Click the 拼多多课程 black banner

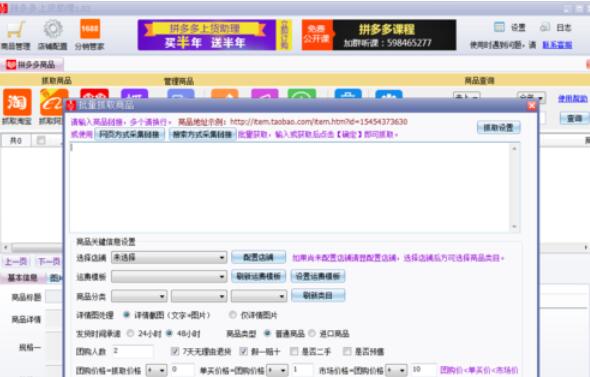click(x=379, y=35)
